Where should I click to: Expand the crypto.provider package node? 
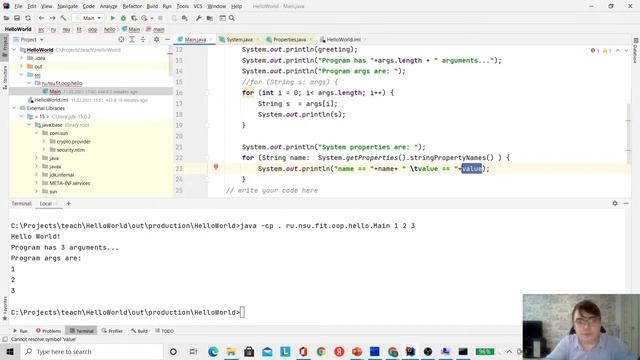(44, 141)
